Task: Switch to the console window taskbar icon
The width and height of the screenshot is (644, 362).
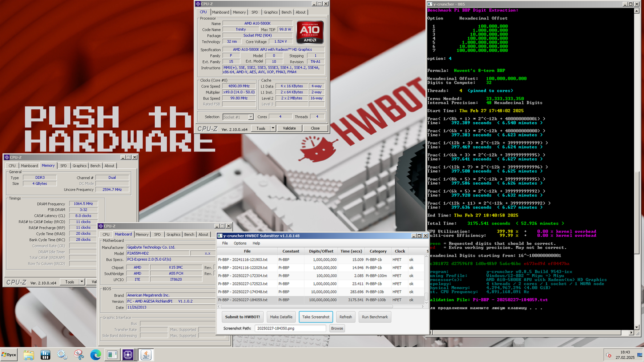Action: tap(112, 355)
